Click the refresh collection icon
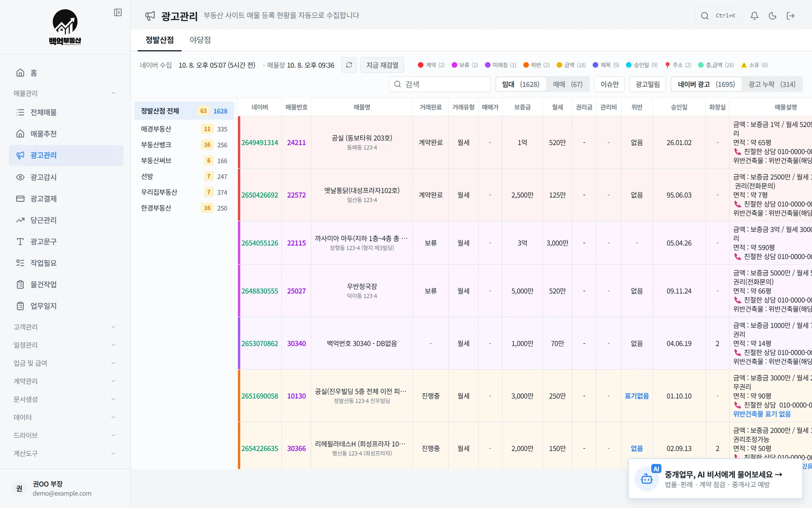 coord(349,65)
